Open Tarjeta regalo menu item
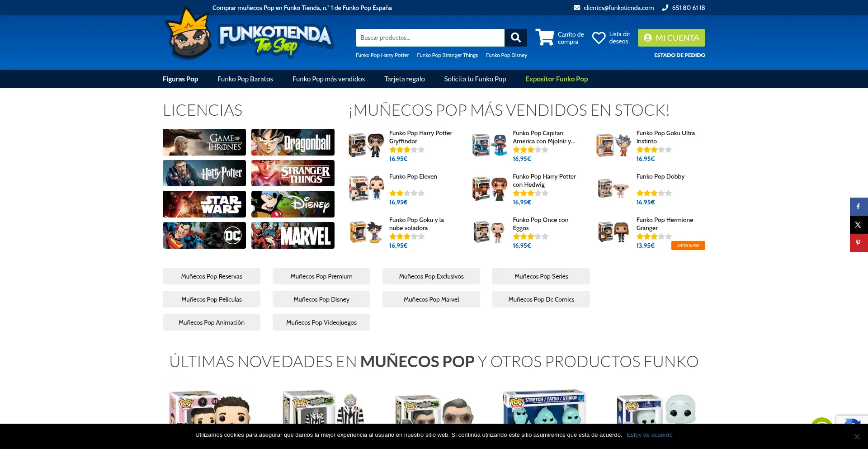This screenshot has width=868, height=449. click(405, 79)
